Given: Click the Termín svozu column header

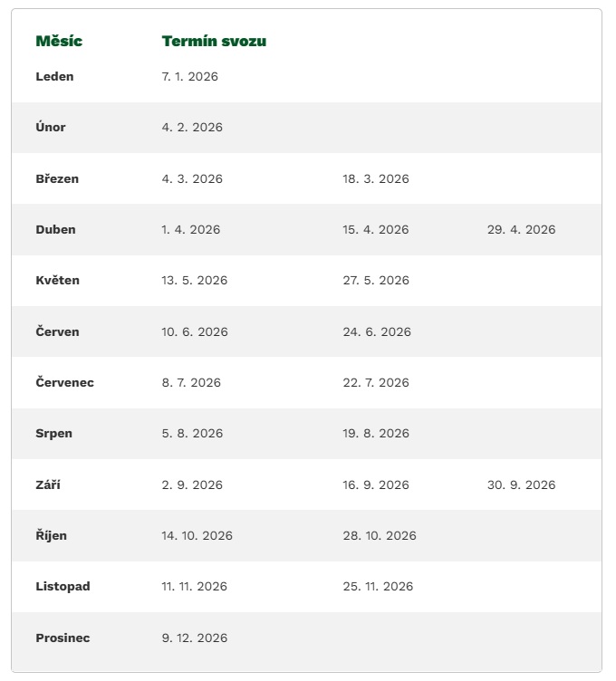Looking at the screenshot, I should coord(214,41).
